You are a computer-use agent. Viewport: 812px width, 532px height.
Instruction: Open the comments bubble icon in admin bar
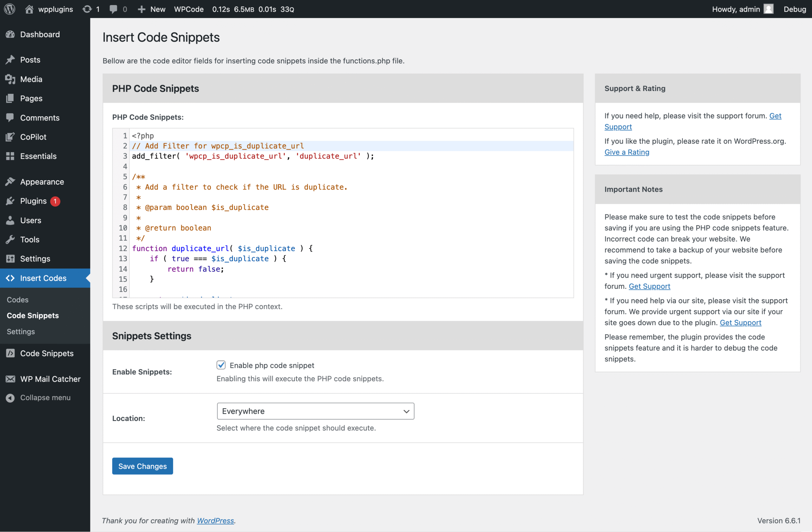(x=113, y=9)
